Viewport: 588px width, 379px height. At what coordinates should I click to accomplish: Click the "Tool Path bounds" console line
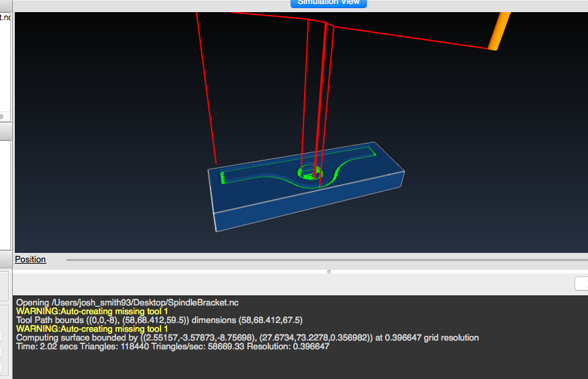pyautogui.click(x=158, y=320)
